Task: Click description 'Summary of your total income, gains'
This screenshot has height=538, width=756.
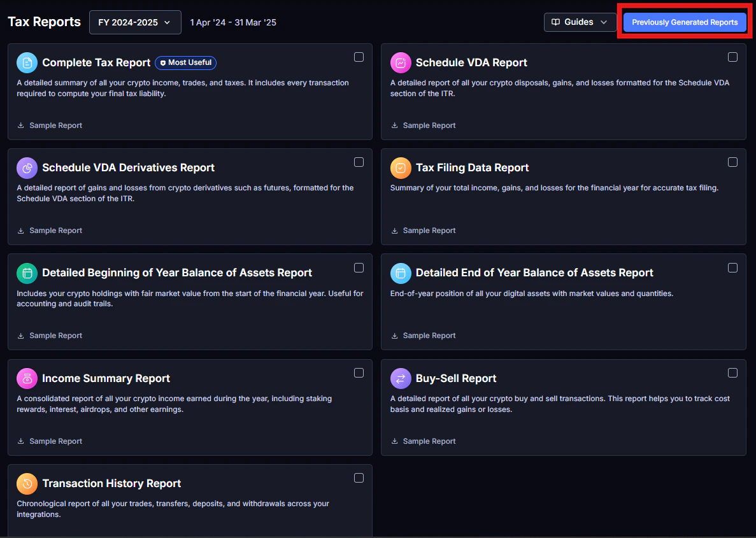Action: [x=555, y=188]
